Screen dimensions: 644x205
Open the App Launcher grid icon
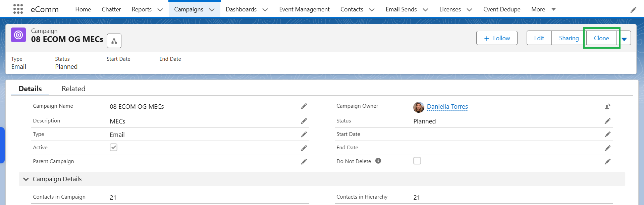pos(18,9)
